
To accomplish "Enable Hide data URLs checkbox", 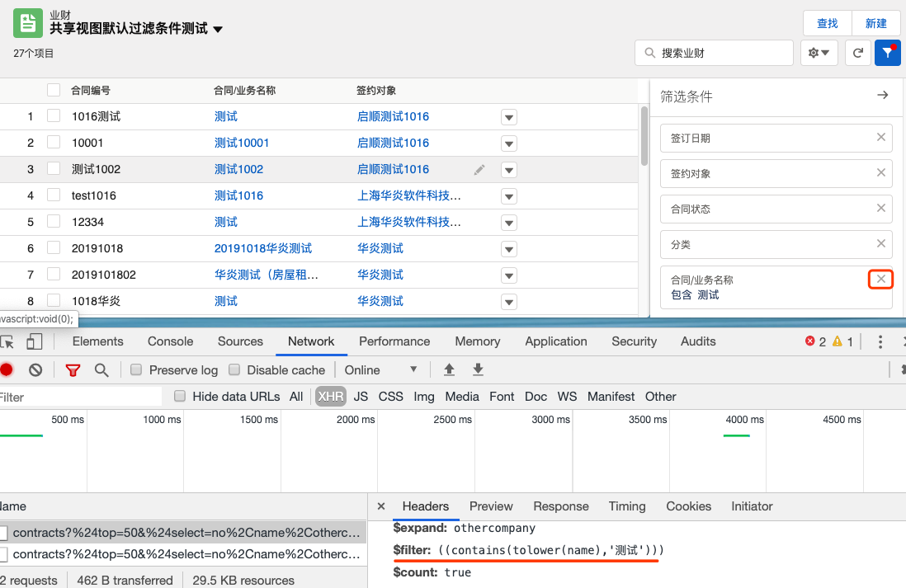I will pos(180,396).
